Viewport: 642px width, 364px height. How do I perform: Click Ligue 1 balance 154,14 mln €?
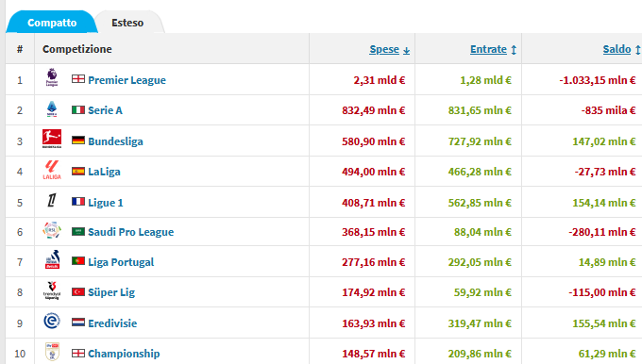(x=604, y=203)
